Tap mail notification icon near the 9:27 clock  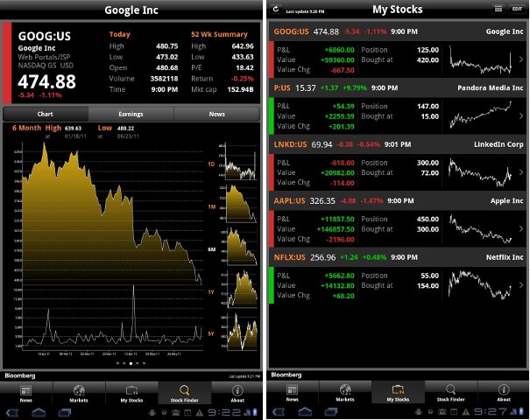[x=442, y=412]
